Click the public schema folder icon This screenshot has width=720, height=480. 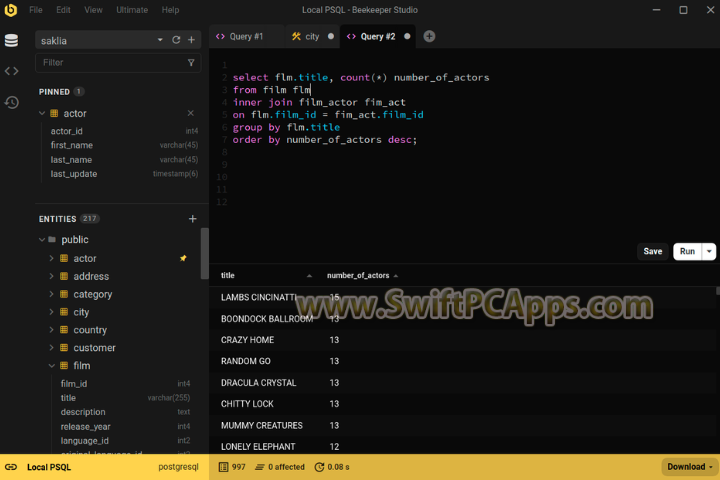coord(52,239)
